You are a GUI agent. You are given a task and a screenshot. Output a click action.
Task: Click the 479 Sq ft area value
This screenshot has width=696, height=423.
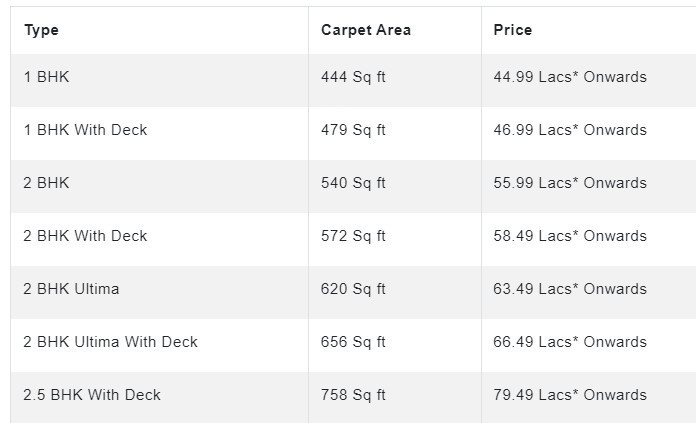(353, 130)
